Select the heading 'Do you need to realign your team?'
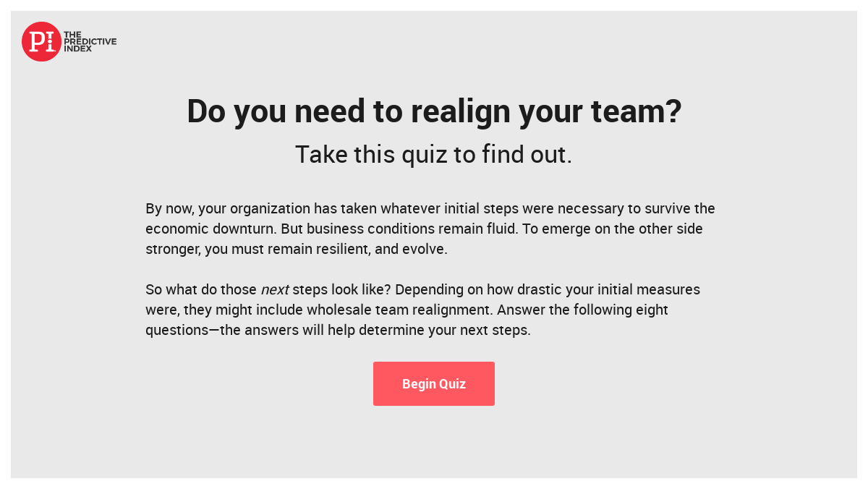The height and width of the screenshot is (489, 868). 434,111
